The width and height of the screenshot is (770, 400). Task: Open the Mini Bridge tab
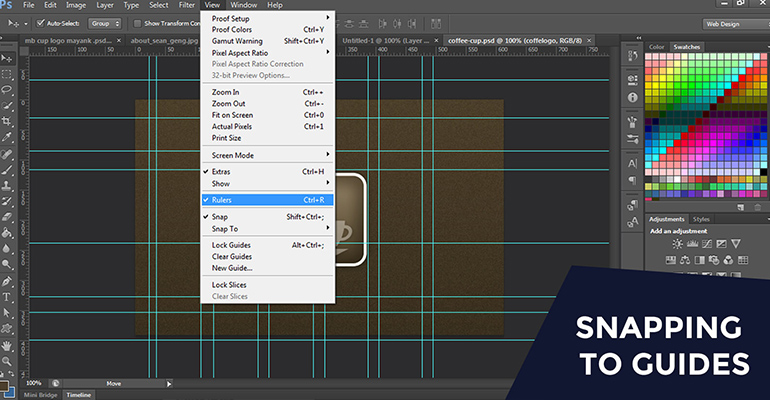[x=41, y=395]
